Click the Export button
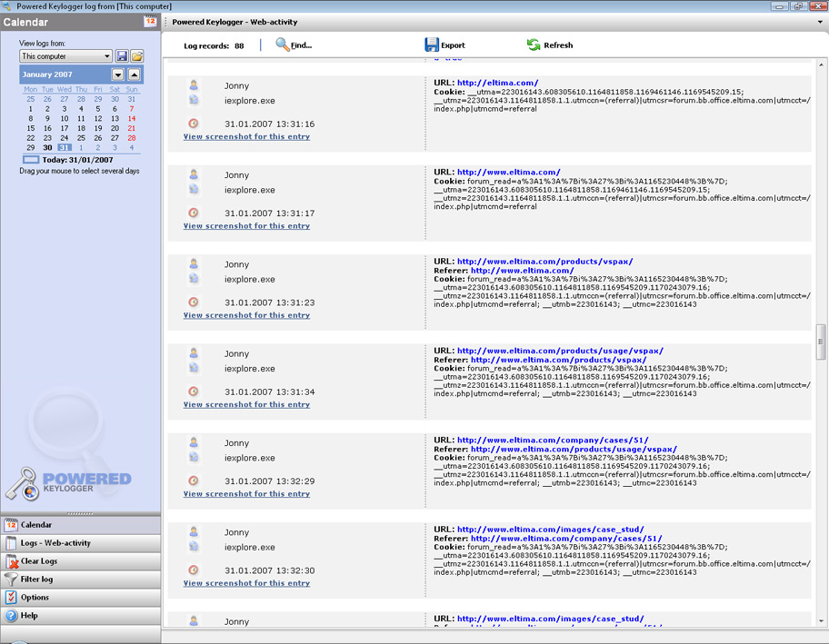 coord(445,45)
